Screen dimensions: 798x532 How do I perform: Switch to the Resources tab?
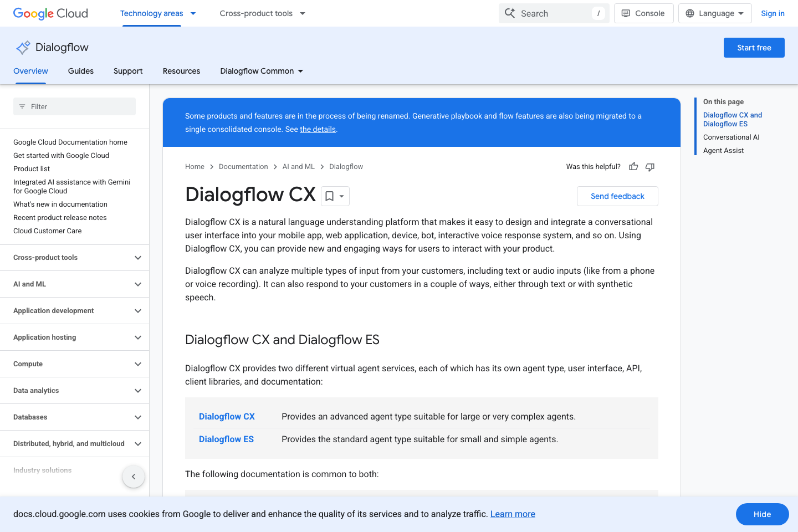(181, 71)
